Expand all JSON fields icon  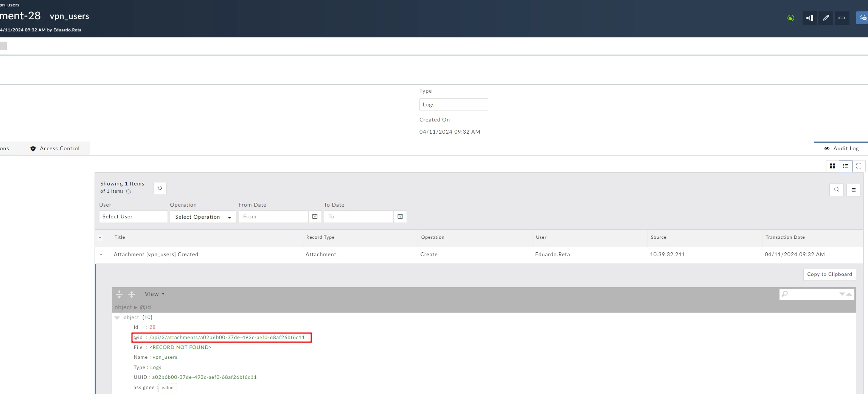119,294
